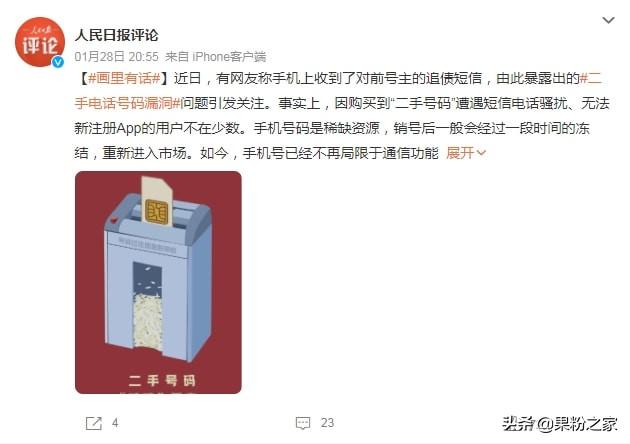Image resolution: width=630 pixels, height=444 pixels.
Task: Click the post body text paragraph
Action: tap(342, 115)
